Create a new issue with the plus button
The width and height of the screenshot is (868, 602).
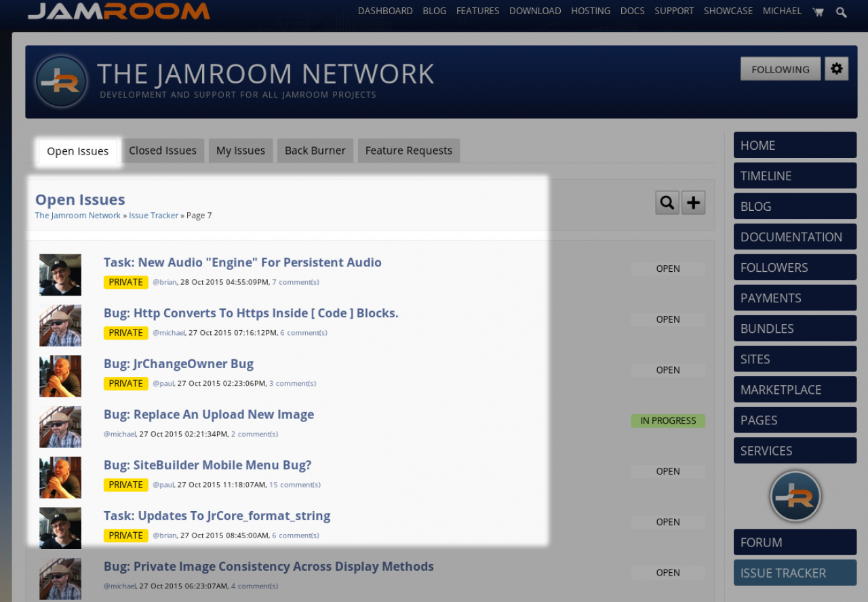tap(693, 203)
